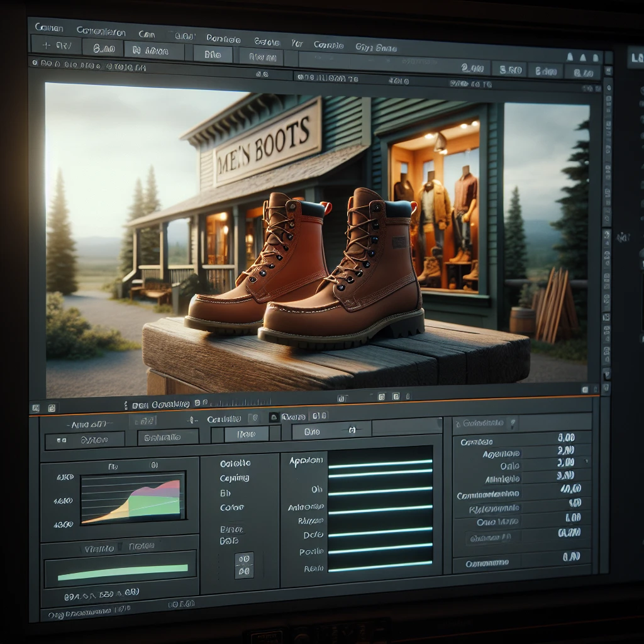This screenshot has width=644, height=644.
Task: Click the second of the paired square icons under viewer center
Action: [396, 396]
